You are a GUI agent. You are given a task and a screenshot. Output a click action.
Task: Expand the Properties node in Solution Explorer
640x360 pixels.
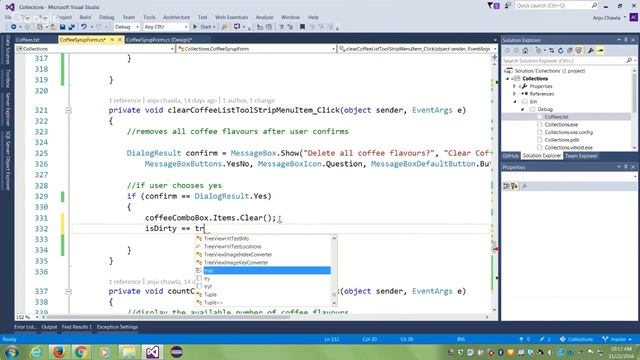click(x=515, y=87)
